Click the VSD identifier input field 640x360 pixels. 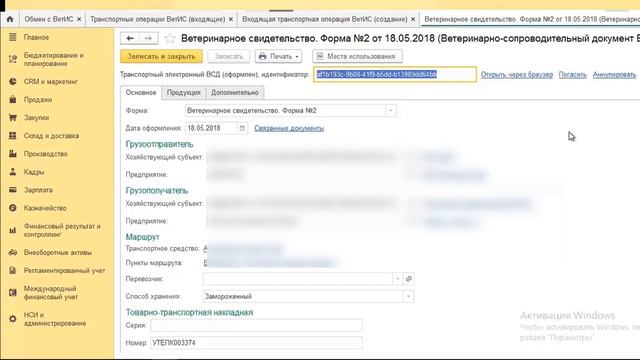(395, 74)
